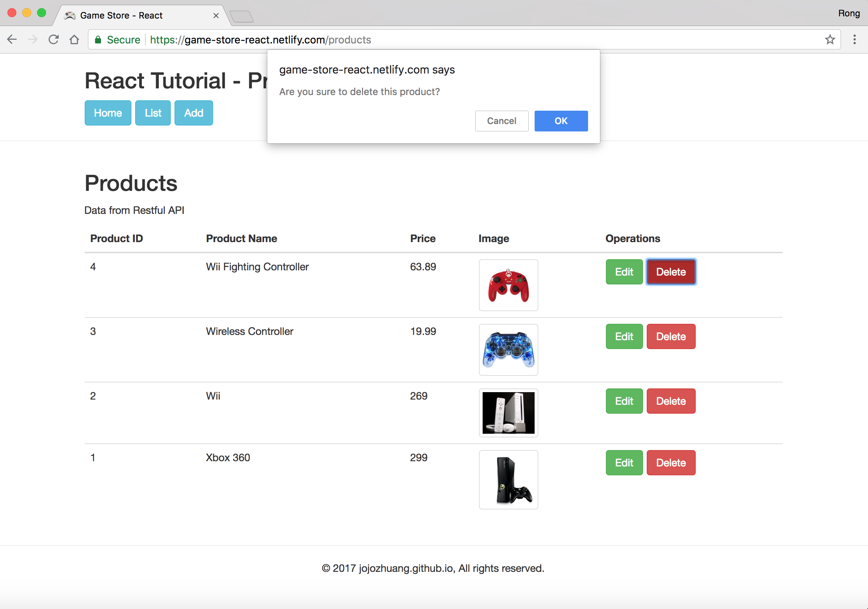Click the Product Name column header
The image size is (868, 609).
(x=242, y=238)
